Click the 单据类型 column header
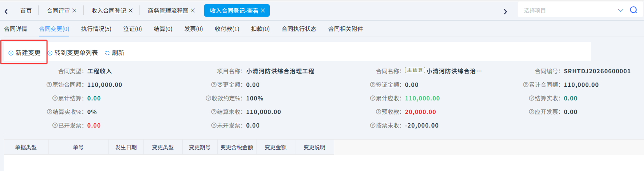The width and height of the screenshot is (644, 171). click(26, 147)
